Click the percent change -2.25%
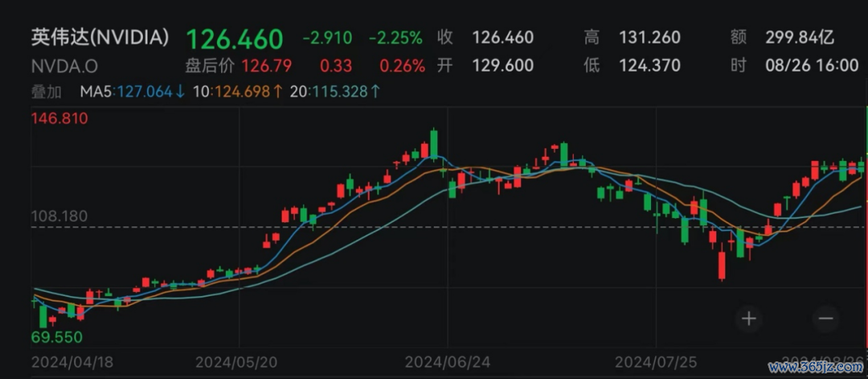This screenshot has height=379, width=868. [x=395, y=38]
